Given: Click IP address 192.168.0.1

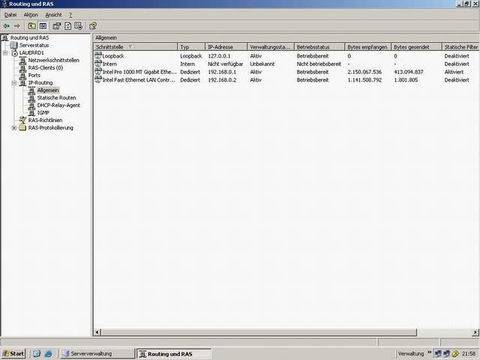Looking at the screenshot, I should pos(222,72).
